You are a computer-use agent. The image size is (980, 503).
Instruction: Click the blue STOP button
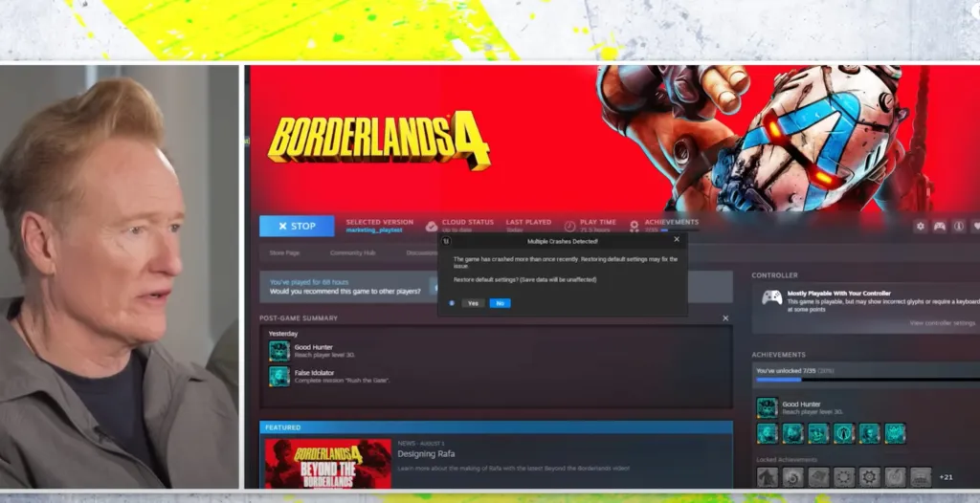297,227
